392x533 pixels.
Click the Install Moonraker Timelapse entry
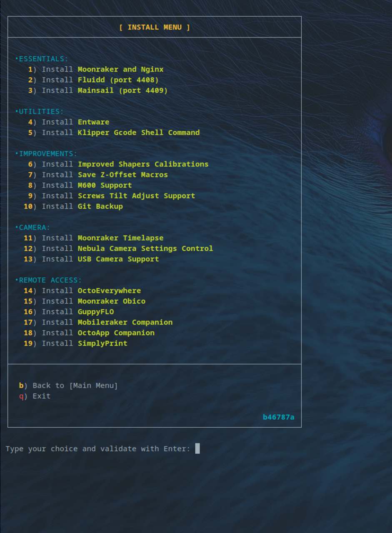pos(94,238)
